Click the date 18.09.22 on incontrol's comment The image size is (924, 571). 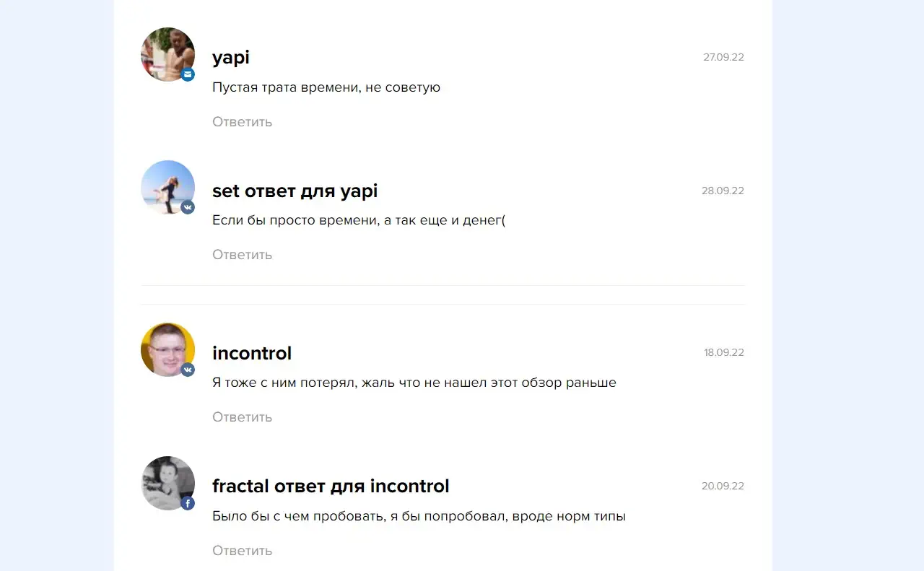pos(724,352)
